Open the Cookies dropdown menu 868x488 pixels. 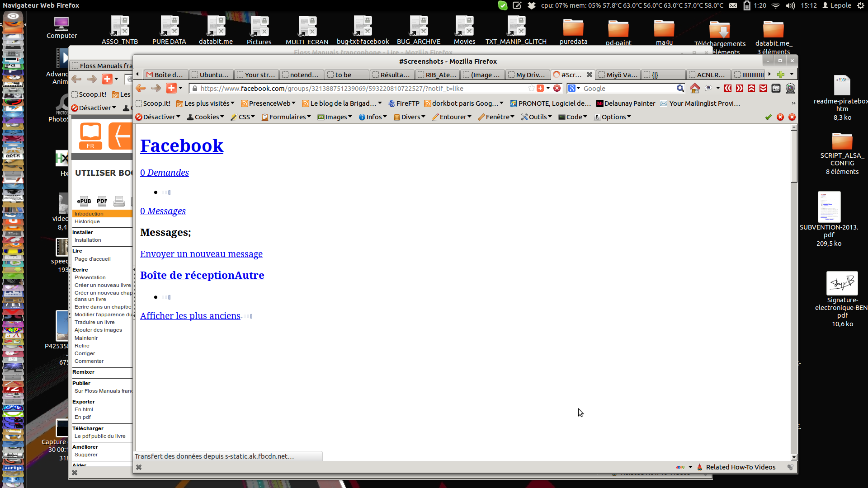(x=206, y=117)
